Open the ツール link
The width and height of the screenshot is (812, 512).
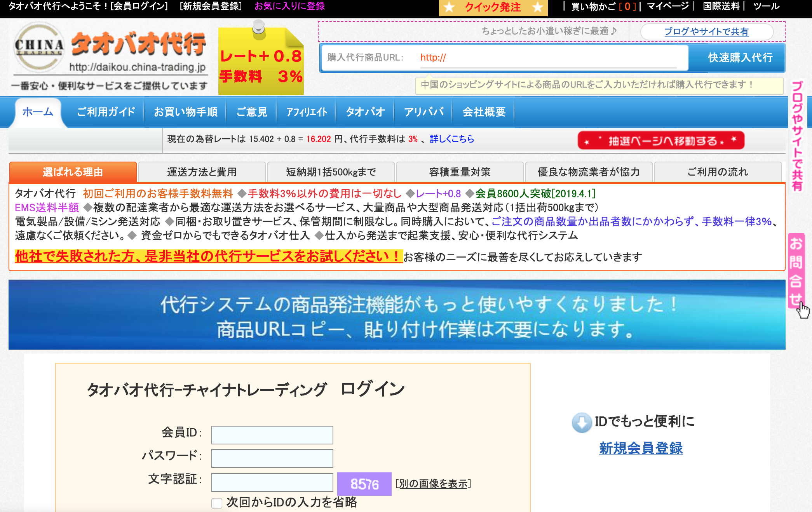click(766, 6)
